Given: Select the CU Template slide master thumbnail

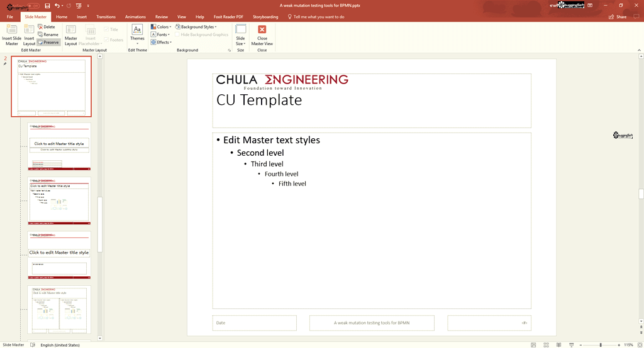Looking at the screenshot, I should 52,87.
